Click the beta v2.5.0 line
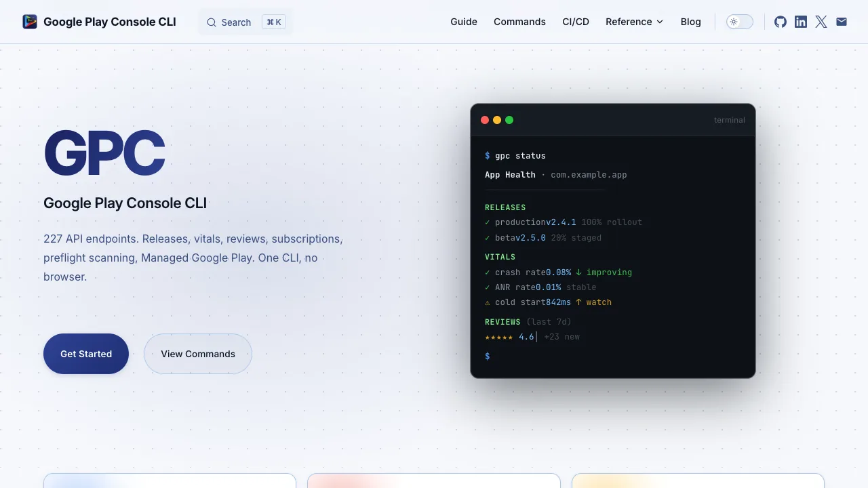This screenshot has height=488, width=868. point(543,238)
